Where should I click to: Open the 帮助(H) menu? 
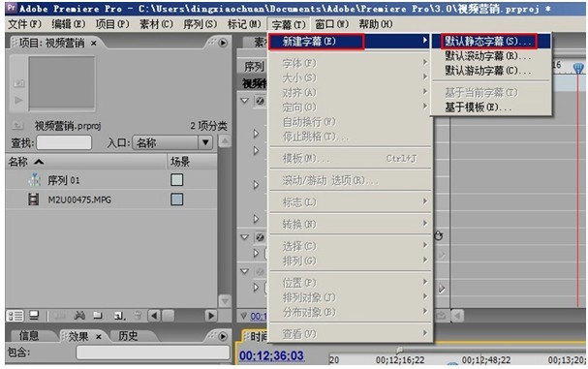coord(376,24)
